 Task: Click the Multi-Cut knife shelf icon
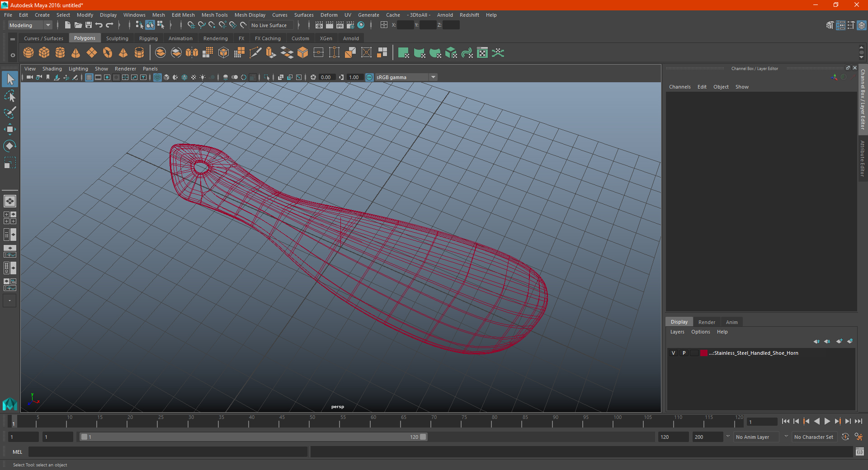point(255,53)
